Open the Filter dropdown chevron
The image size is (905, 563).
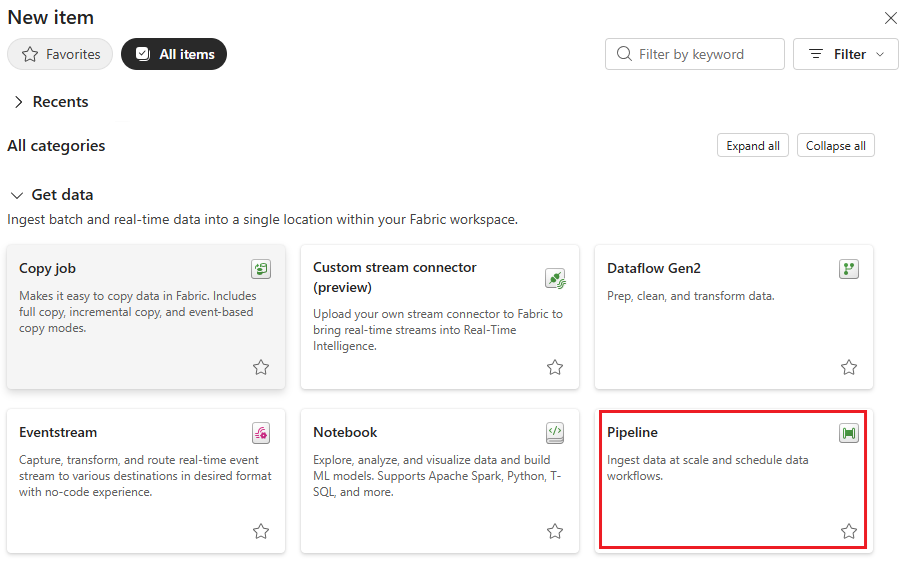pyautogui.click(x=880, y=54)
